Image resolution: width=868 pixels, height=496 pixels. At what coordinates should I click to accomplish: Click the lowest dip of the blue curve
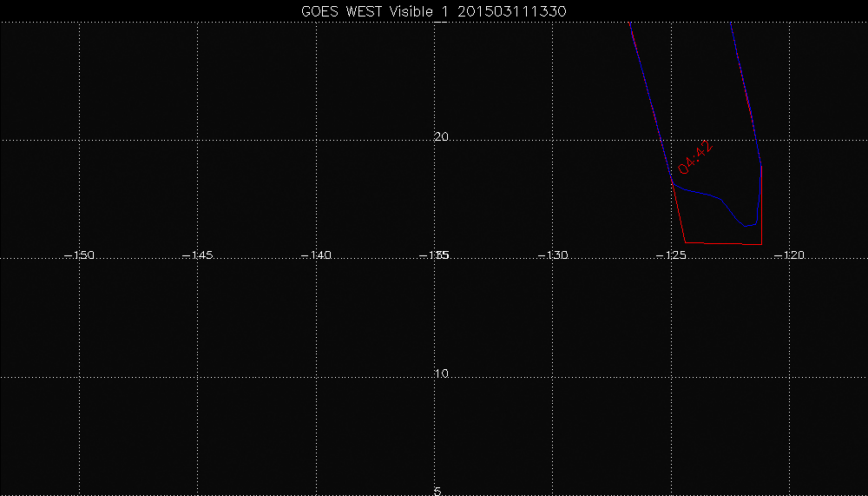(x=746, y=226)
